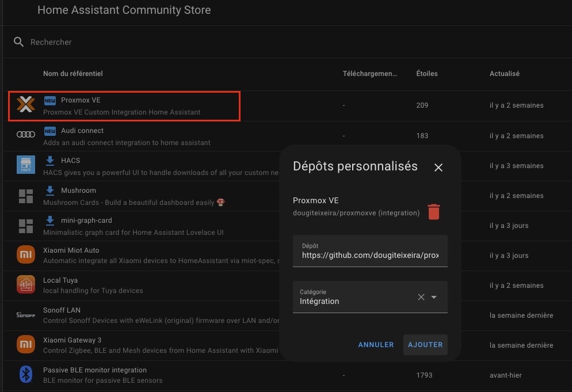Click the search magnifier icon

(x=18, y=42)
